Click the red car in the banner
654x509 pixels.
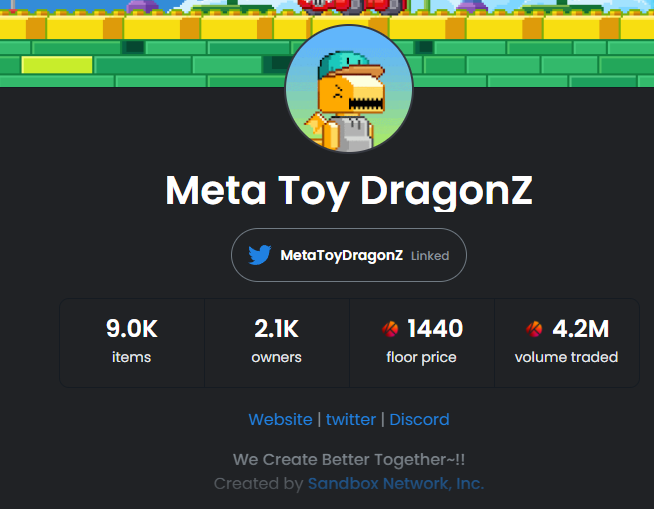(x=352, y=7)
